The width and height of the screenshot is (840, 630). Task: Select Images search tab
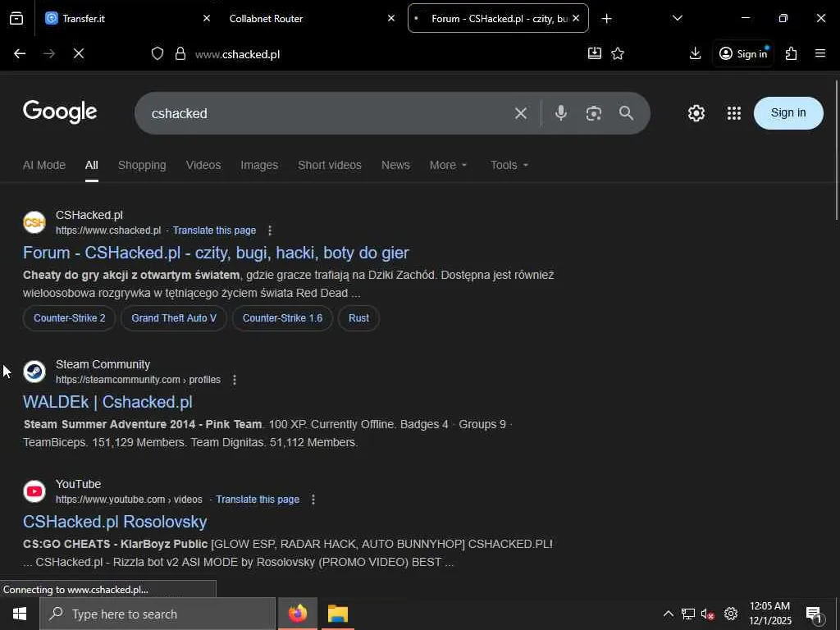(x=259, y=165)
